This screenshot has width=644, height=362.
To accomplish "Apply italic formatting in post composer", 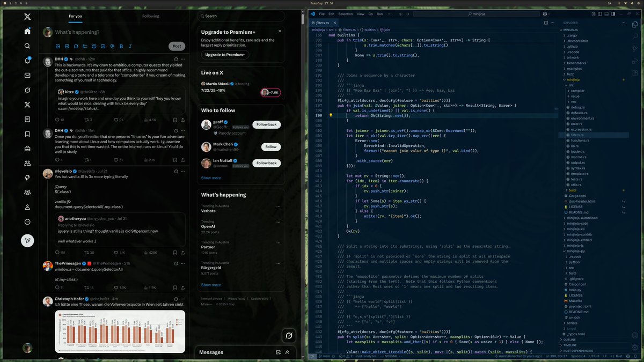I will click(130, 46).
